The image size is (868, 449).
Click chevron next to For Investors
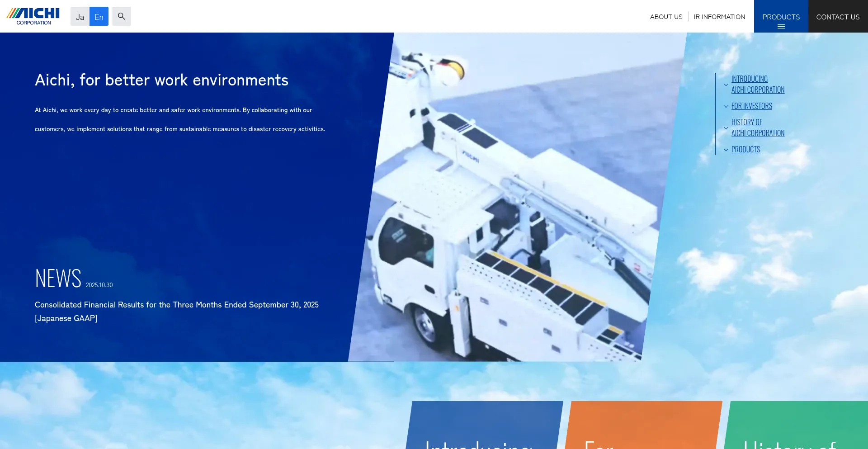pyautogui.click(x=726, y=107)
